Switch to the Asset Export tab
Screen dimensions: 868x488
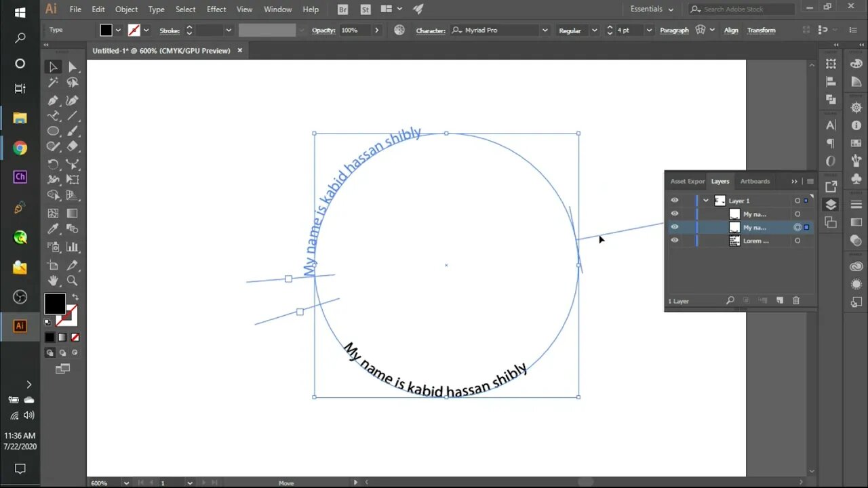687,181
